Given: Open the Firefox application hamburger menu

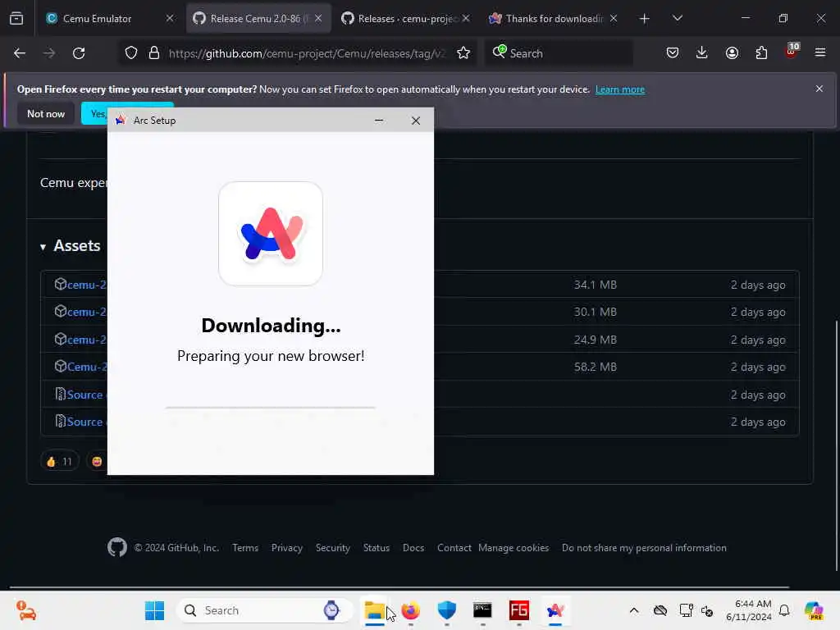Looking at the screenshot, I should coord(820,53).
